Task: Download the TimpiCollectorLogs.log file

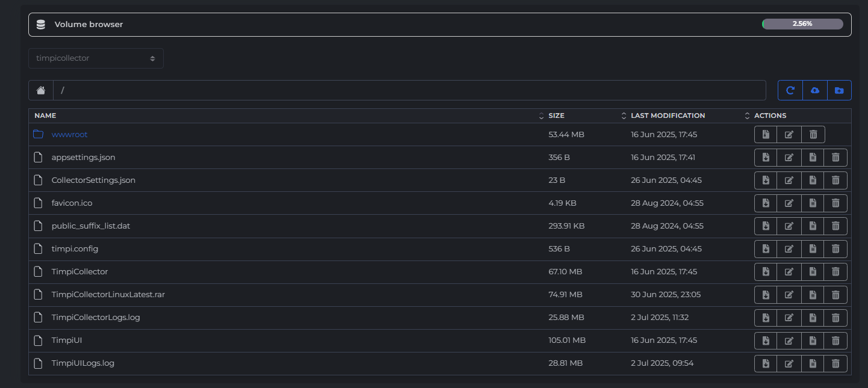Action: click(x=766, y=318)
